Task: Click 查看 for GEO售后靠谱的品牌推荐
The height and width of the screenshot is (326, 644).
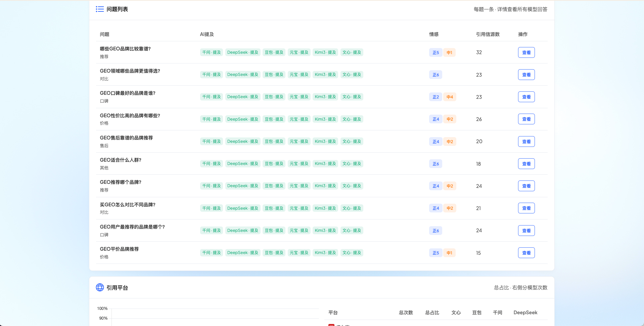Action: click(x=526, y=141)
